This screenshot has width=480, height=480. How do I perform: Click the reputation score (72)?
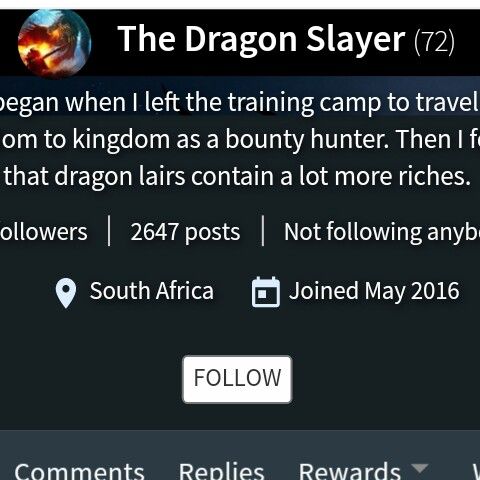[x=434, y=41]
